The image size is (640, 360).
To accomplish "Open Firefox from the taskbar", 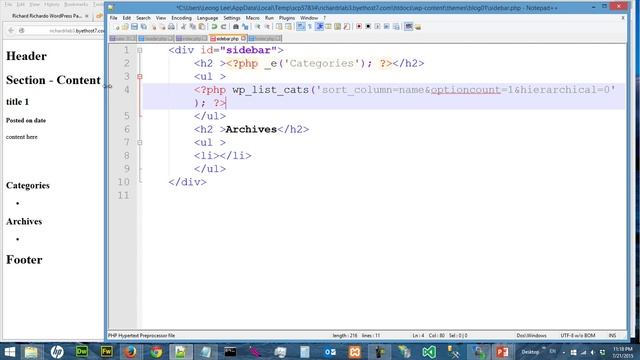I will coord(131,352).
